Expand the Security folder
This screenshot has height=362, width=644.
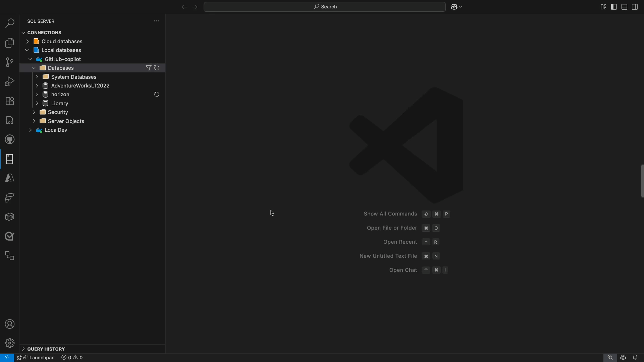tap(34, 112)
